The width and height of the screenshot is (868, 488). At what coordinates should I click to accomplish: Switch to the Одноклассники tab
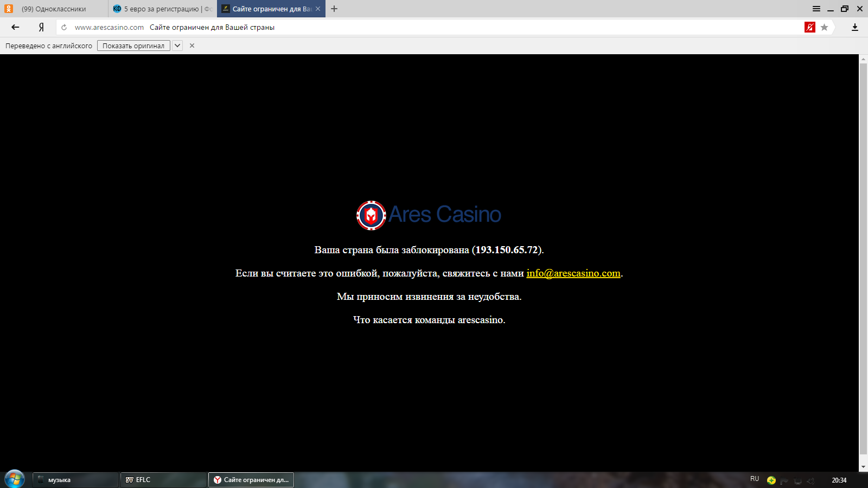click(54, 9)
